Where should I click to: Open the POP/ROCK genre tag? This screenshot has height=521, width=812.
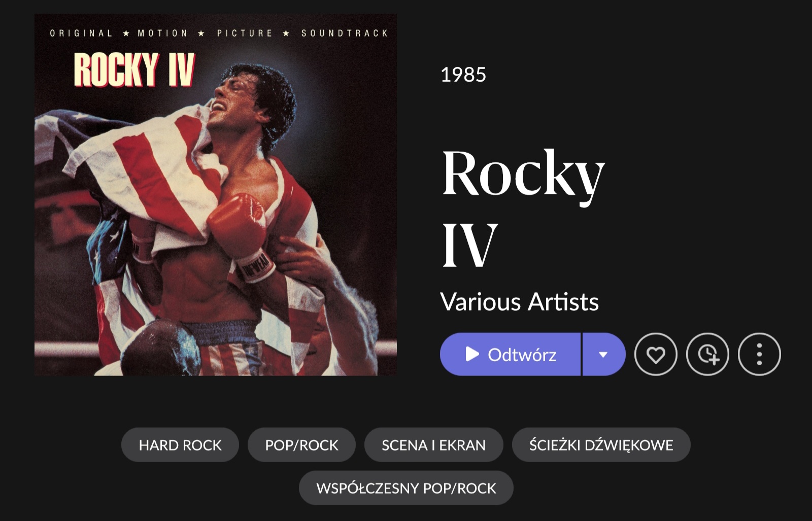pyautogui.click(x=301, y=445)
